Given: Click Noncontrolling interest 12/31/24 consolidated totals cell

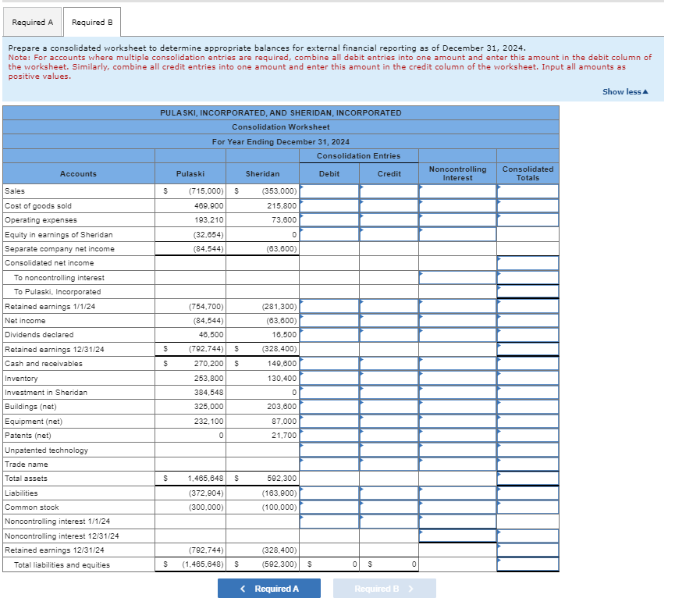Looking at the screenshot, I should [x=528, y=536].
